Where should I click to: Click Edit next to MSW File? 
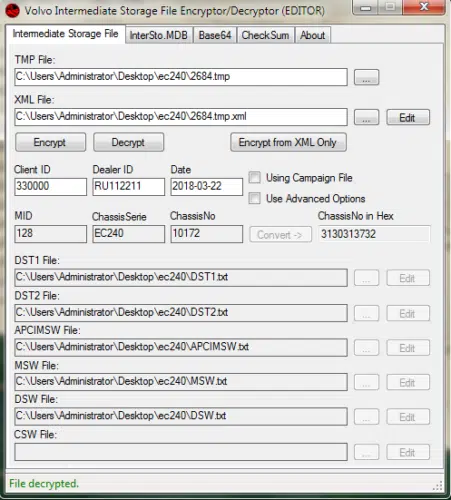coord(408,382)
